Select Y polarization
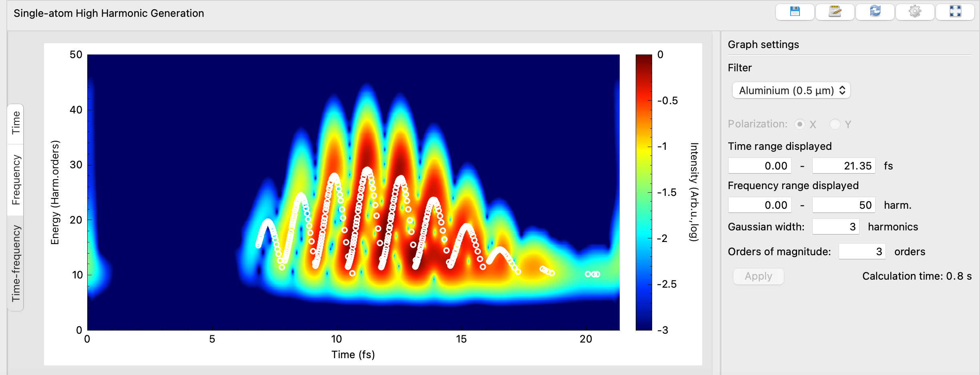The image size is (980, 375). 835,125
